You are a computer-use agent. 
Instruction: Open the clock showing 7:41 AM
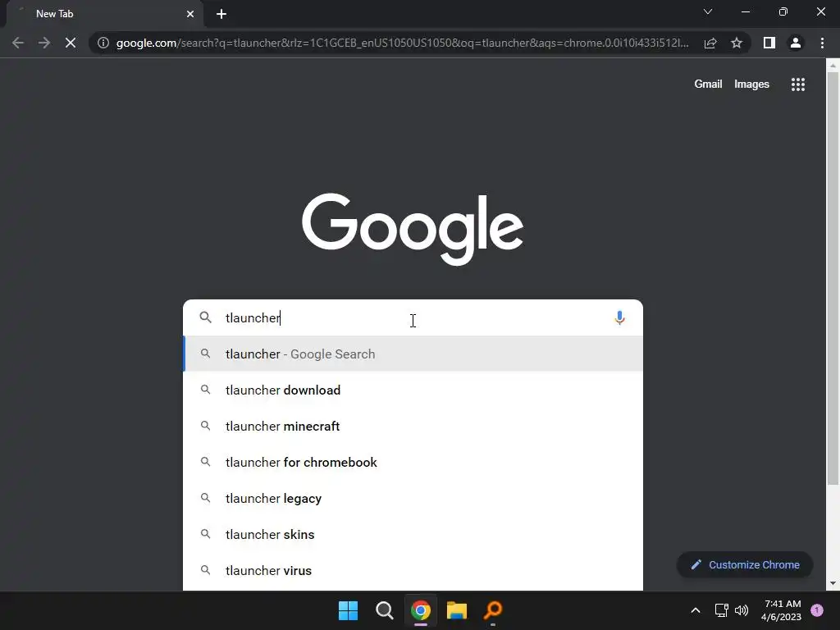781,610
